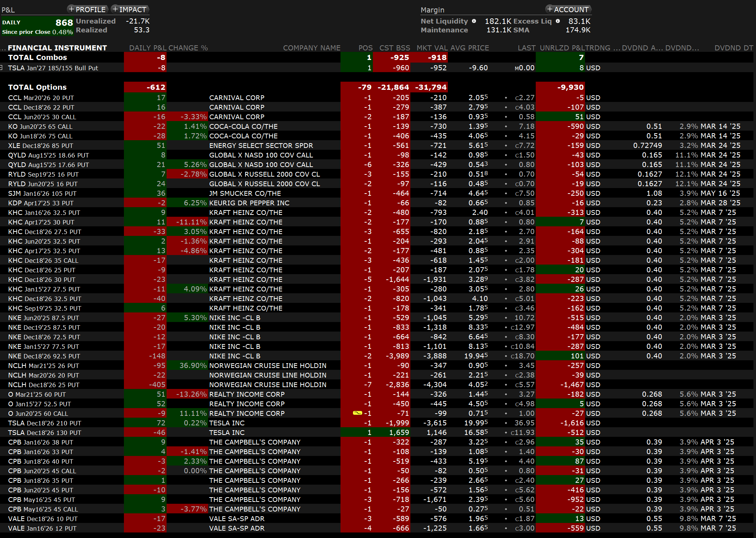
Task: Click market value -3,888 in NKE 92.5 PUT row
Action: [x=434, y=356]
